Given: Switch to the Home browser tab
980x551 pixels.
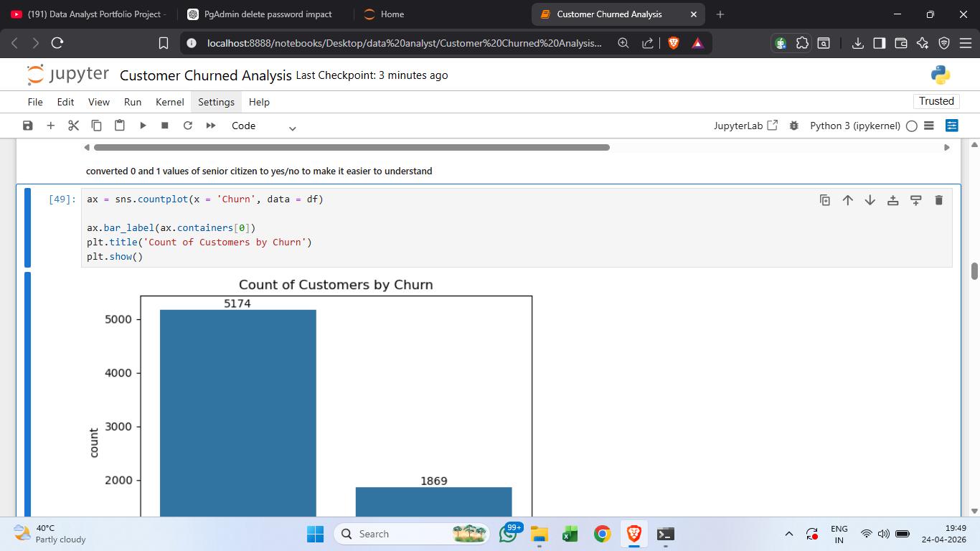Looking at the screenshot, I should coord(392,14).
